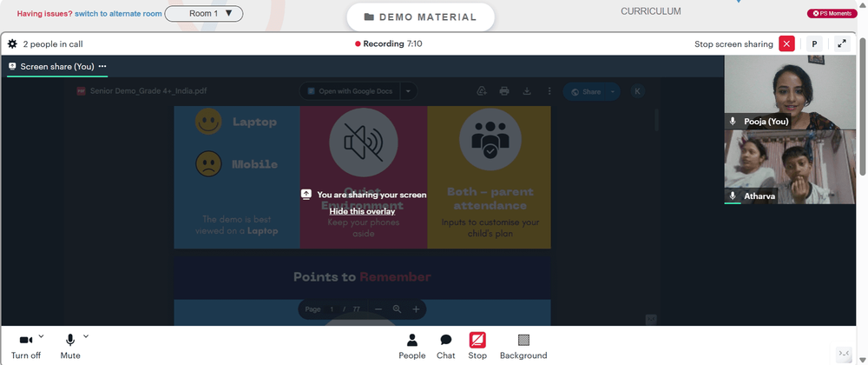Mute the microphone
This screenshot has width=868, height=365.
coord(70,348)
